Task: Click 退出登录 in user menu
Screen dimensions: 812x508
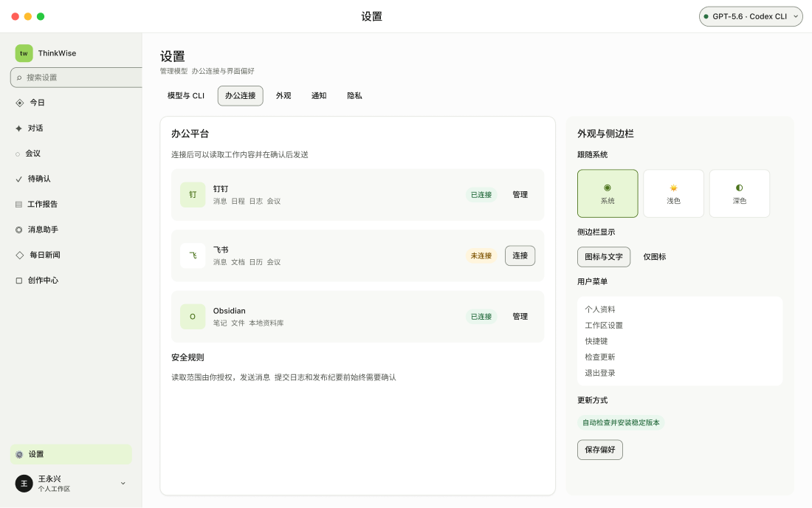Action: (x=599, y=374)
